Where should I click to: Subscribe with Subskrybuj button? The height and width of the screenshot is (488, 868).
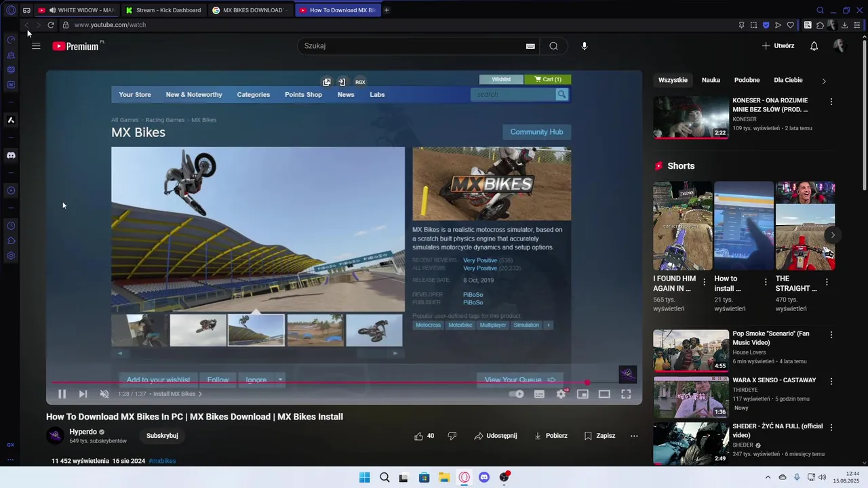coord(162,436)
